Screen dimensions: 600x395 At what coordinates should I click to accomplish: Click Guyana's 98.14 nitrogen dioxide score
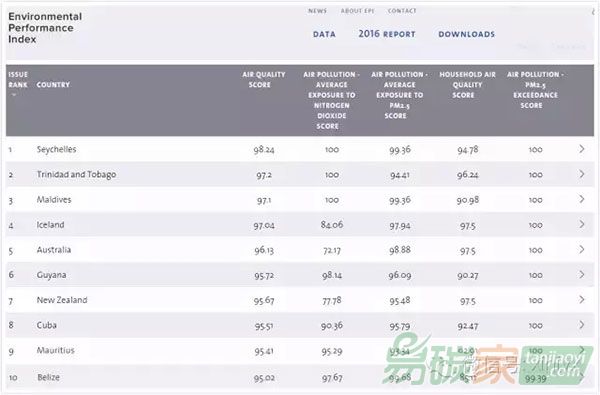(x=332, y=275)
